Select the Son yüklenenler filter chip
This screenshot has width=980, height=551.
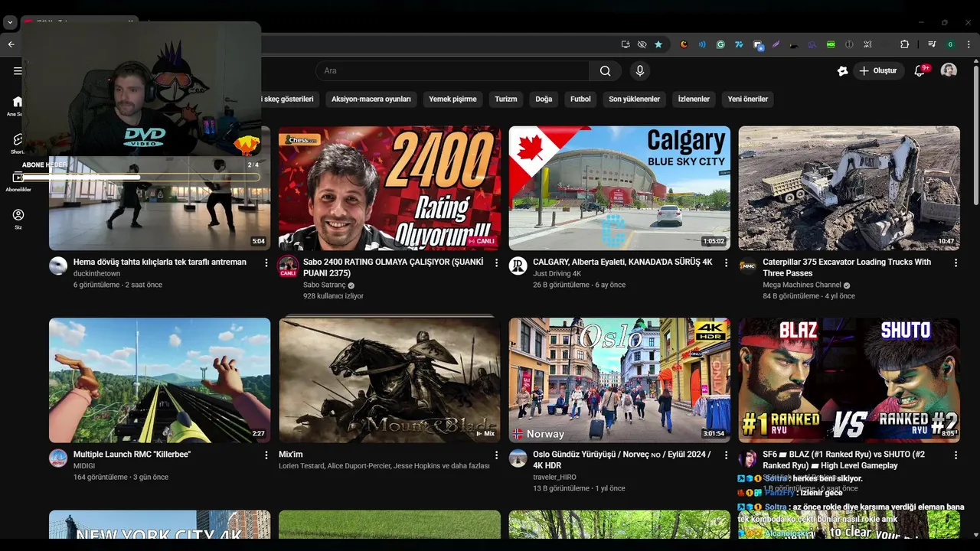click(x=634, y=99)
